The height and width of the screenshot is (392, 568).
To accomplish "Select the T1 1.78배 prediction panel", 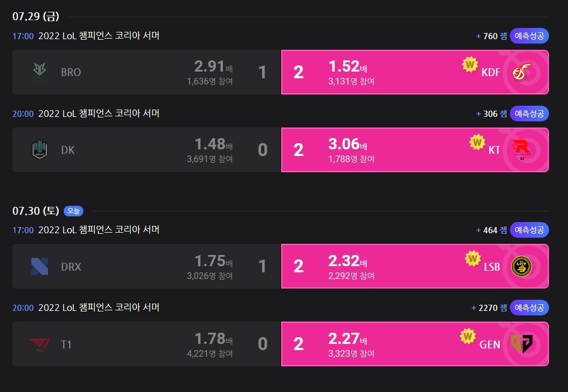I will point(146,344).
